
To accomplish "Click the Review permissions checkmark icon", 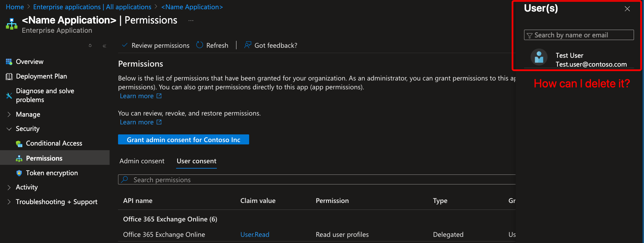I will pos(125,45).
